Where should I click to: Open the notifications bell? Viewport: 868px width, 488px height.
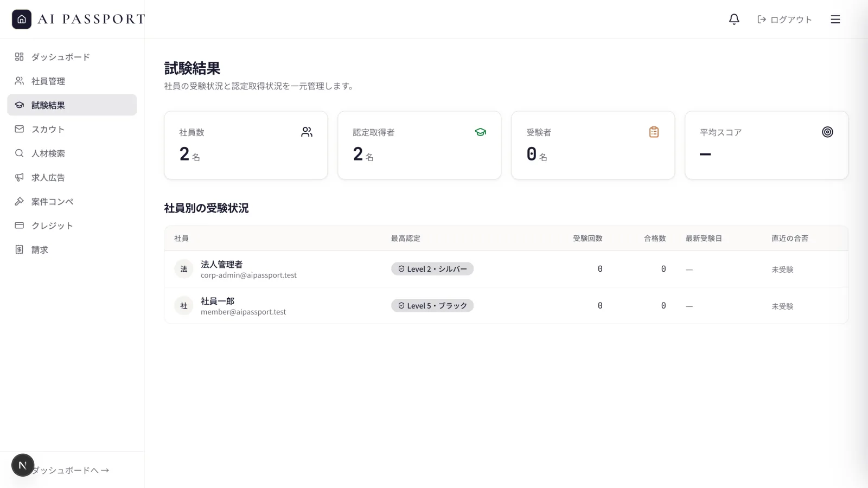click(x=734, y=20)
